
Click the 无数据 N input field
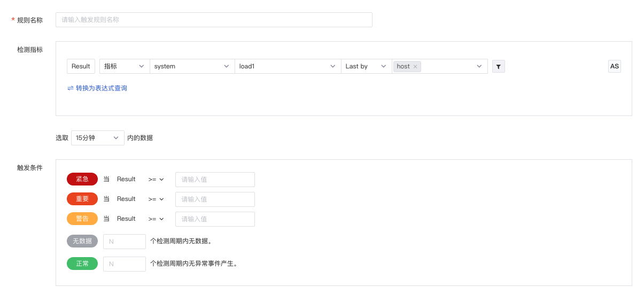(x=125, y=242)
